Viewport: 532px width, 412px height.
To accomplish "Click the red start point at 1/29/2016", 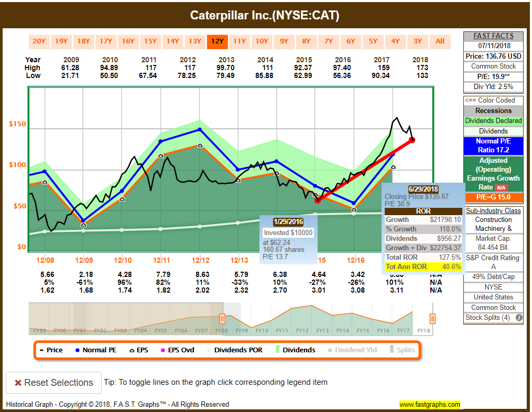I will [318, 201].
